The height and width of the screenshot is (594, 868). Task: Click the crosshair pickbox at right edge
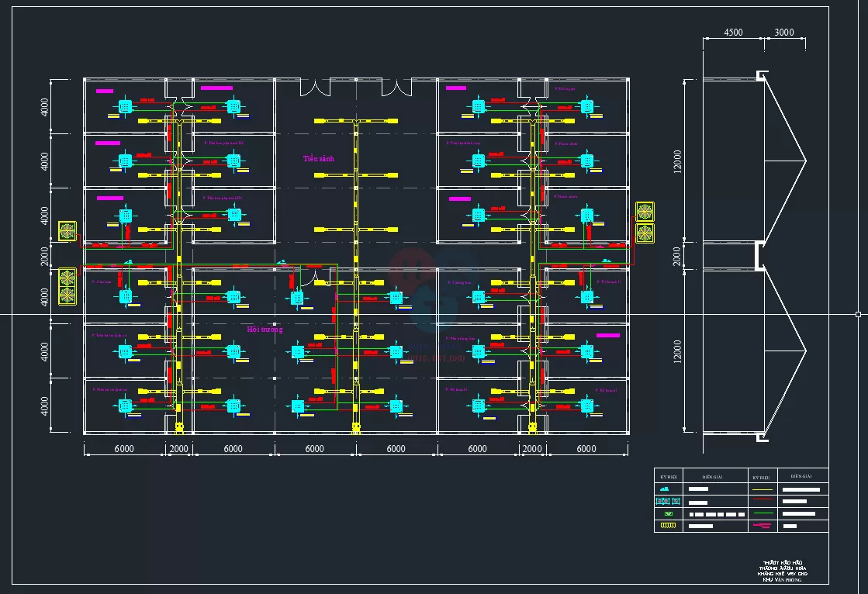(858, 314)
